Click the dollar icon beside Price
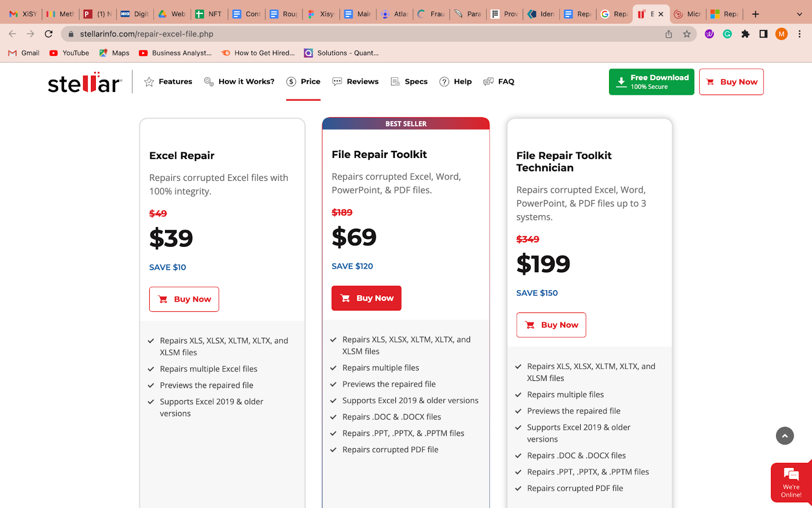 (x=291, y=82)
